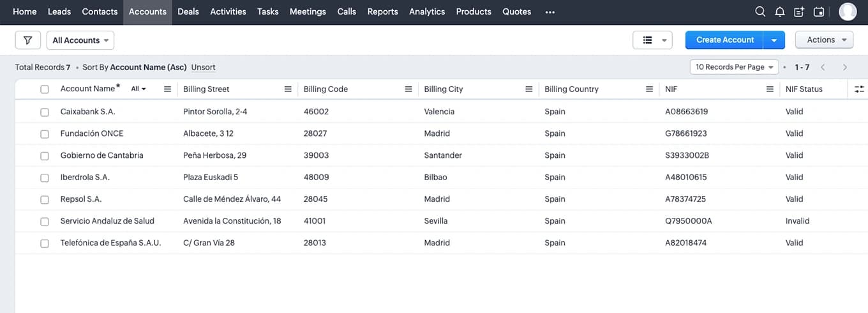Open Billing Street column menu icon
The image size is (868, 313).
[288, 89]
